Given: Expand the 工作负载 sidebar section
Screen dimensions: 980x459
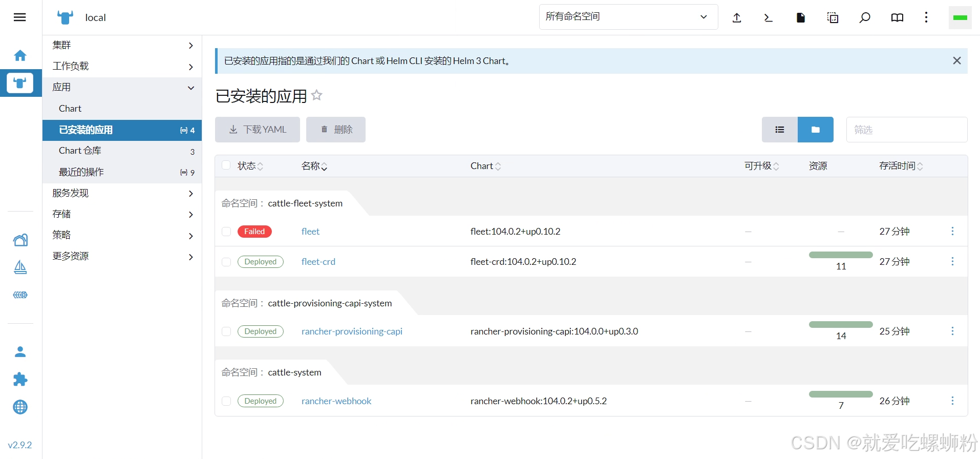Looking at the screenshot, I should coord(122,66).
